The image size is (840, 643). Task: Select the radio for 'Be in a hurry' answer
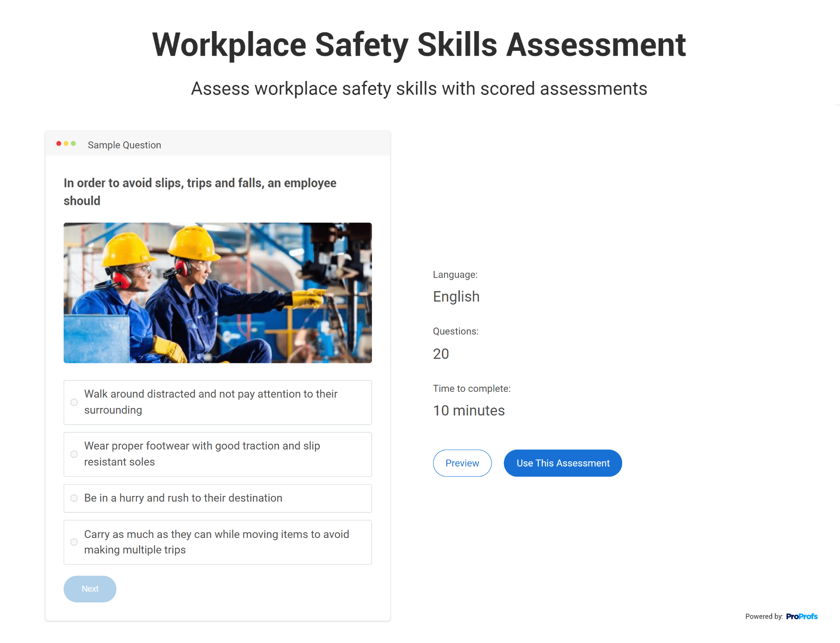coord(74,498)
